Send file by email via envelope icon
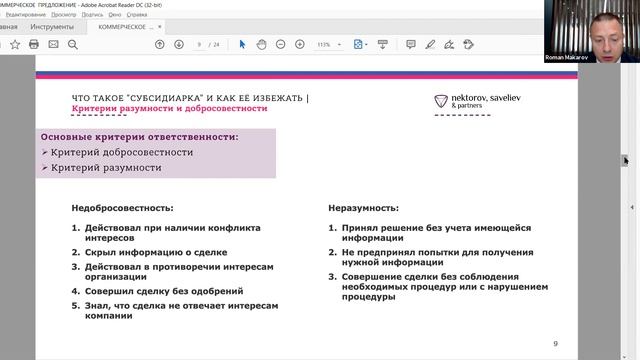The image size is (640, 360). (53, 44)
